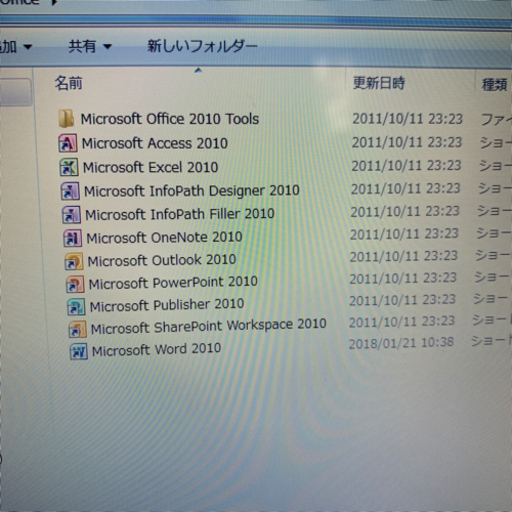This screenshot has height=512, width=512.
Task: Click the SharePoint Workspace 2010 icon
Action: tap(77, 329)
